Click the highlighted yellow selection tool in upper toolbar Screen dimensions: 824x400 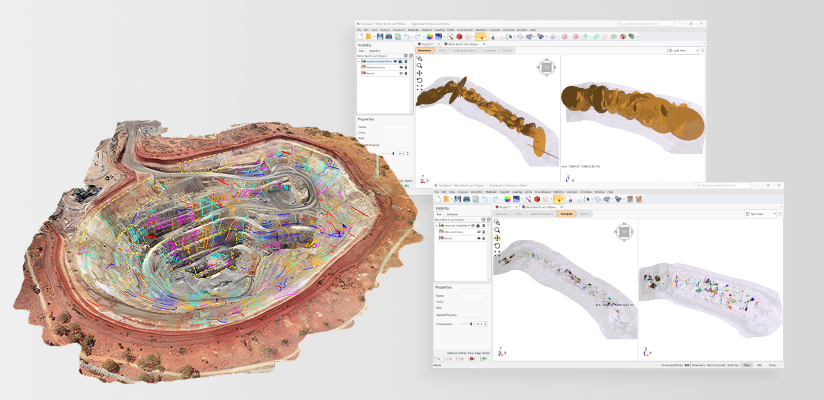pos(481,37)
